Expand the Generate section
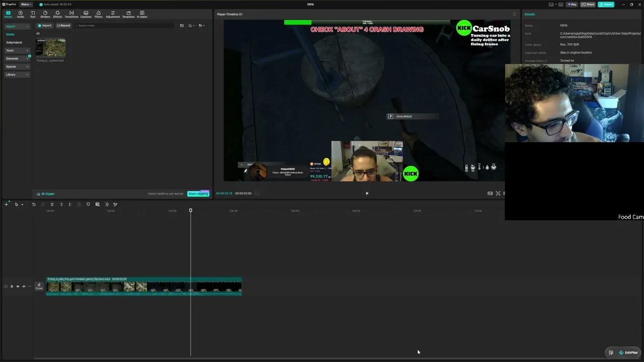Screen dimensions: 644x362 17,58
